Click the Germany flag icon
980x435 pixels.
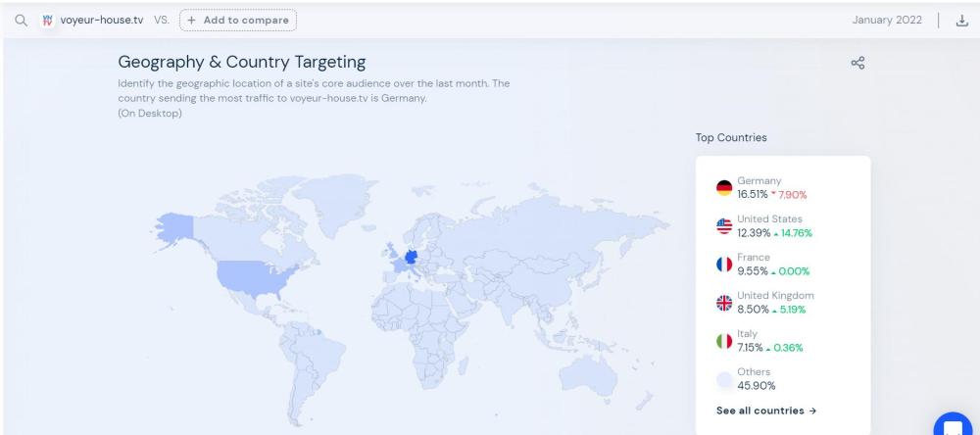[x=724, y=188]
